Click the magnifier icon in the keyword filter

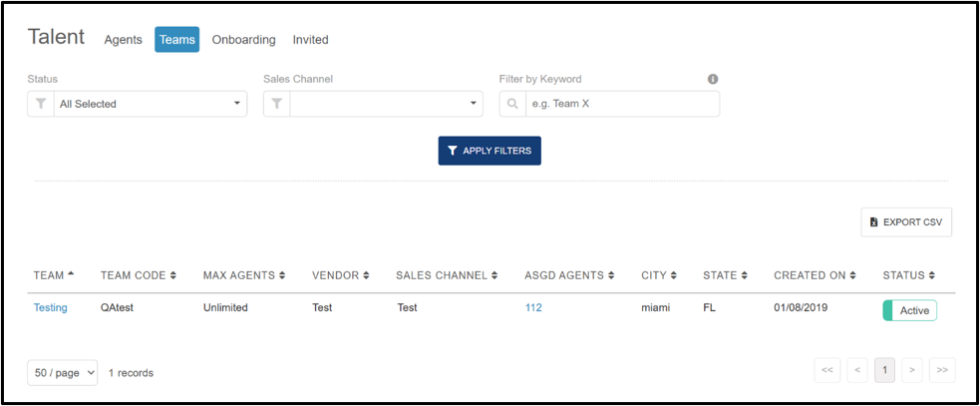(512, 104)
